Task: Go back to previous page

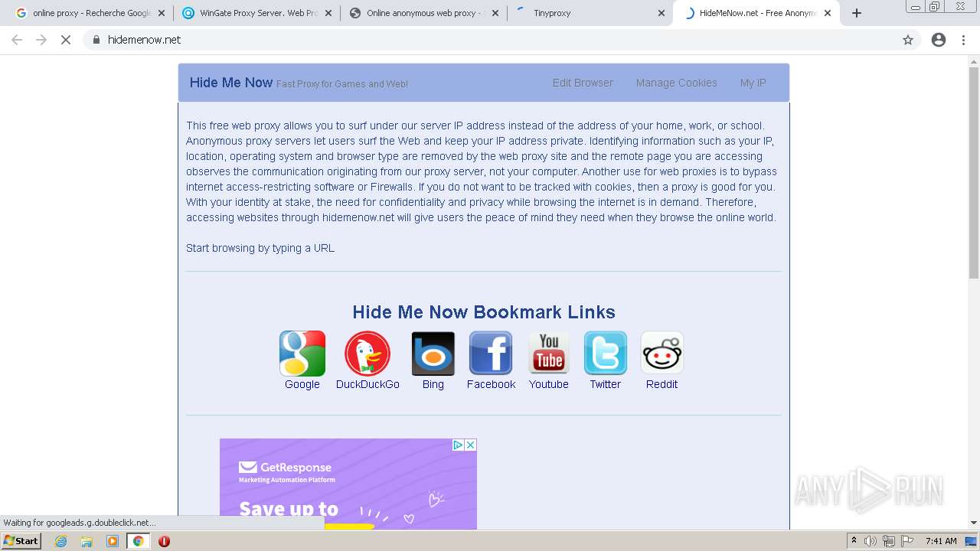Action: [x=17, y=40]
